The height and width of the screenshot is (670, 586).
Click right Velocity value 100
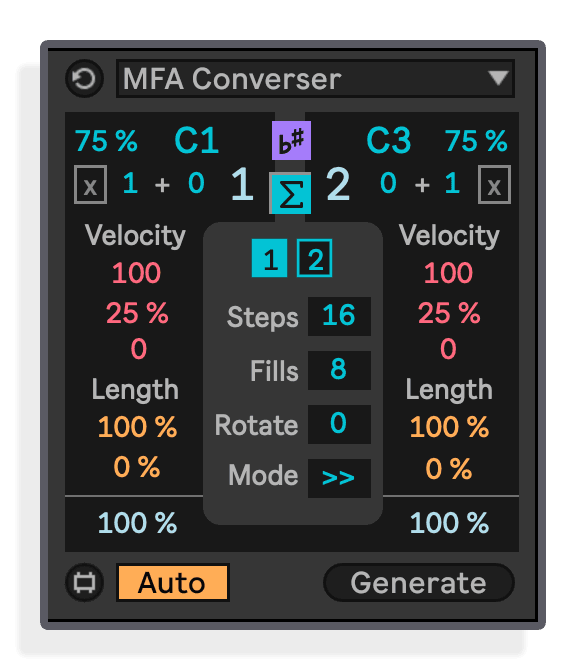[448, 273]
